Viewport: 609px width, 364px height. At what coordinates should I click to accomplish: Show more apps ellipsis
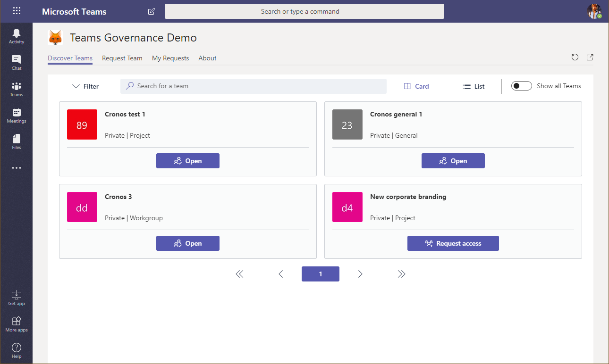pyautogui.click(x=17, y=168)
